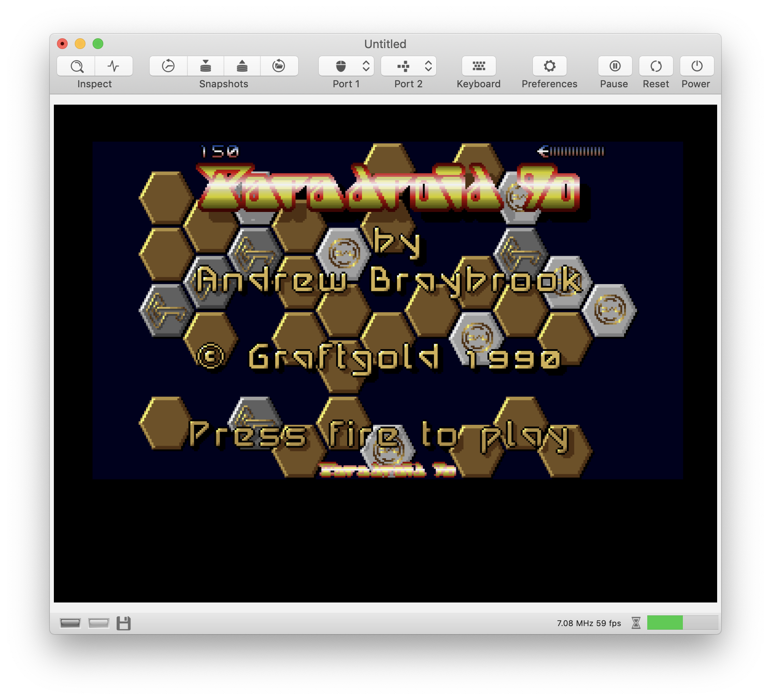Click the score "150" in the game
The width and height of the screenshot is (771, 700).
click(220, 151)
